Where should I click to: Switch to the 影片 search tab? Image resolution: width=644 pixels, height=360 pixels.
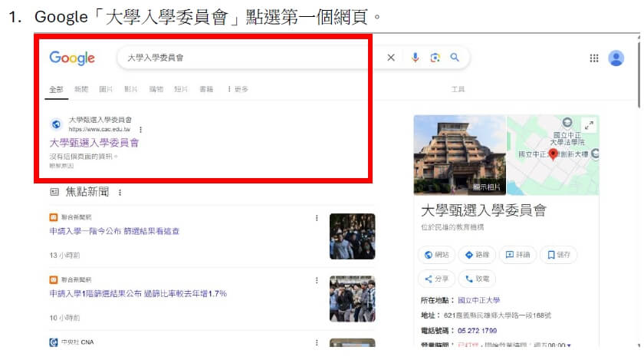pos(130,89)
